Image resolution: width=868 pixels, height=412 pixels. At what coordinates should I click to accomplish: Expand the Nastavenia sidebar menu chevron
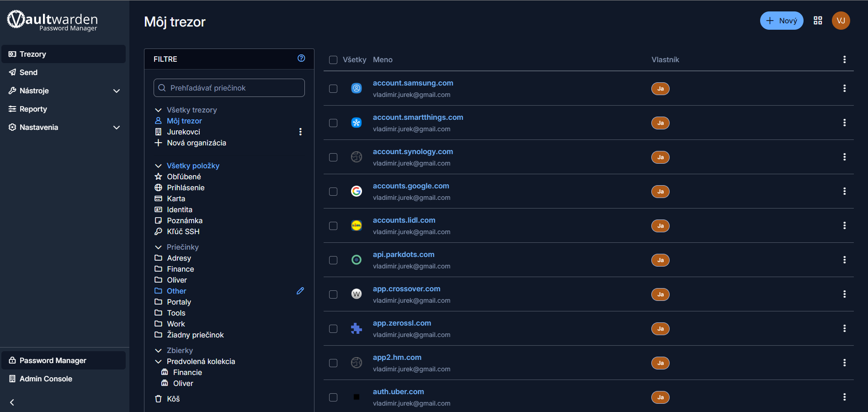point(117,127)
